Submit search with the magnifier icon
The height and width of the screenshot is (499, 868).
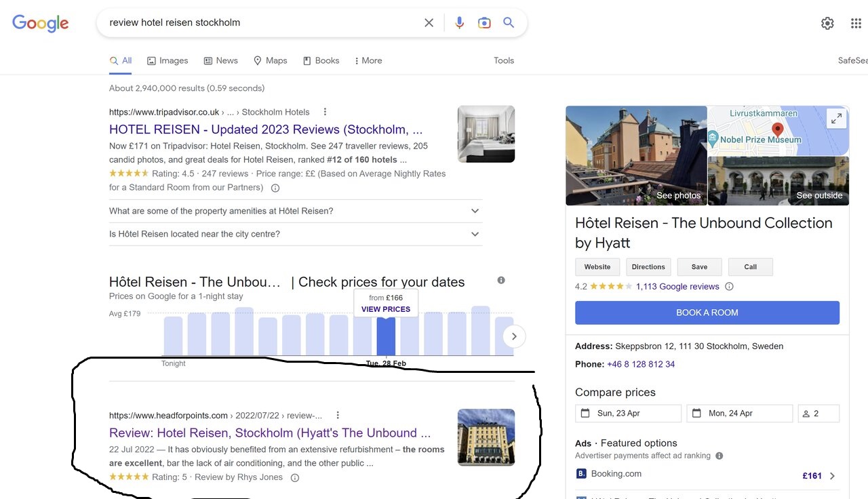[x=509, y=23]
